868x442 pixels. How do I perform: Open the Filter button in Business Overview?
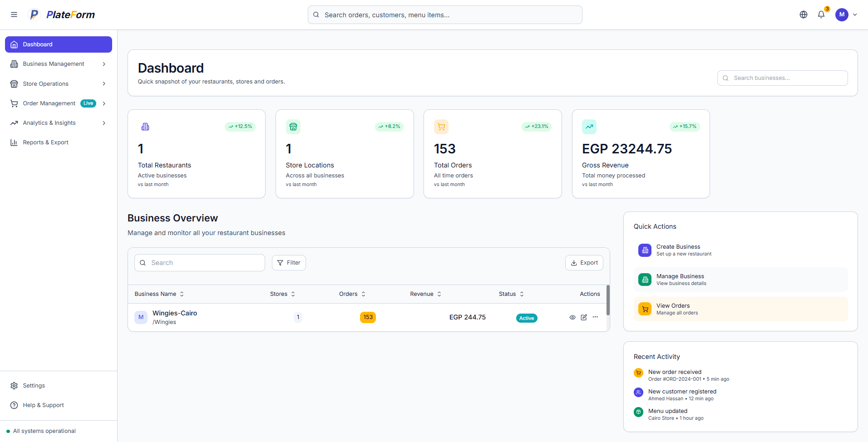[289, 263]
